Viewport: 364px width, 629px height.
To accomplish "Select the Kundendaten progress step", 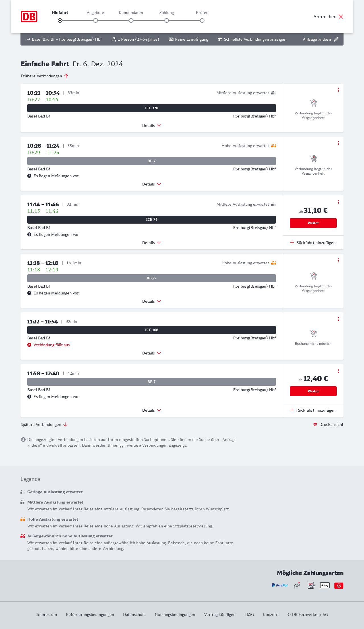I will click(x=131, y=20).
